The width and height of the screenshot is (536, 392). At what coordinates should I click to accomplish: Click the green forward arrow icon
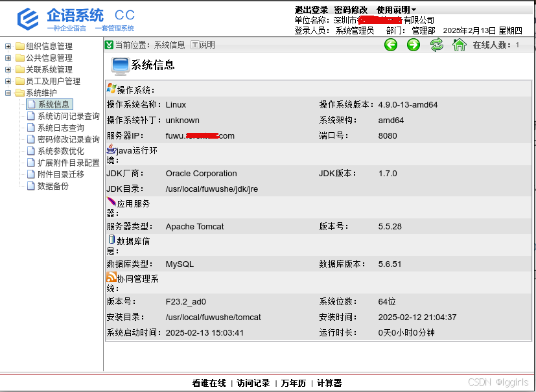[x=414, y=45]
